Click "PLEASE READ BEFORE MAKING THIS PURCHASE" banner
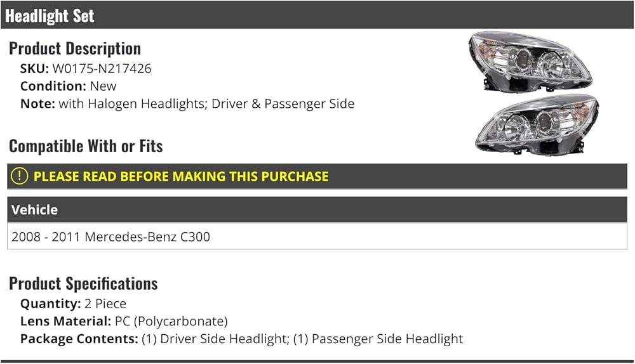The width and height of the screenshot is (635, 364). tap(181, 176)
